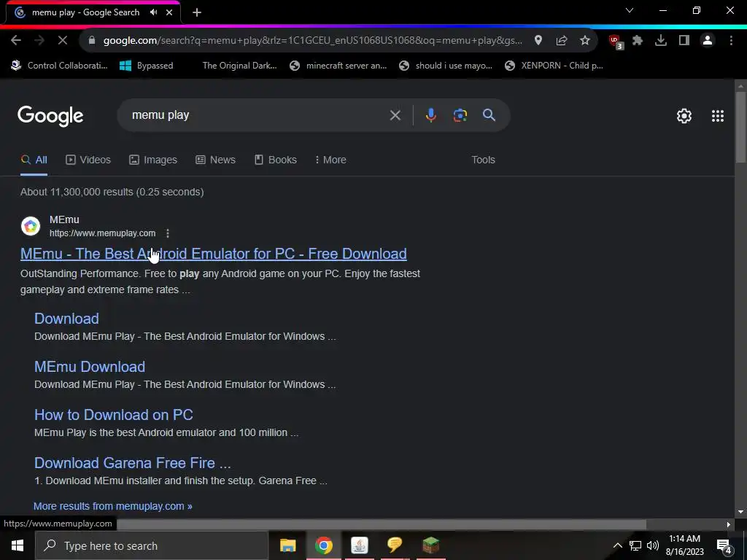Open the Google apps grid
Screen dimensions: 747x560
[718, 116]
